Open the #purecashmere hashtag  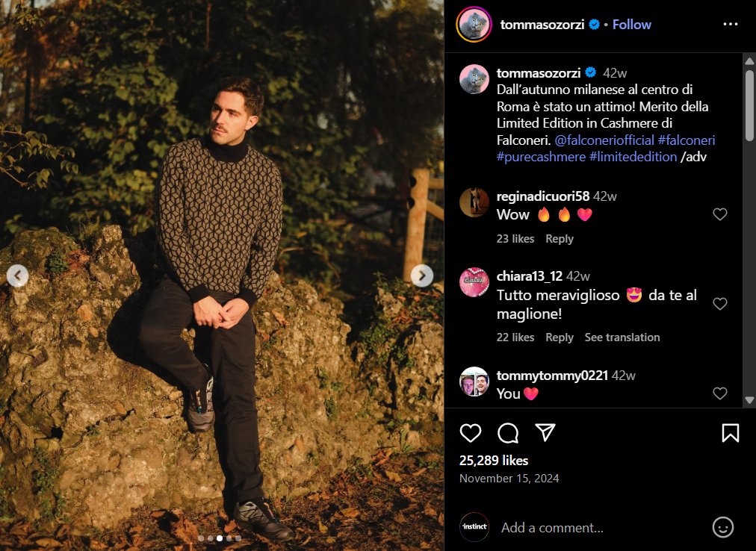541,157
